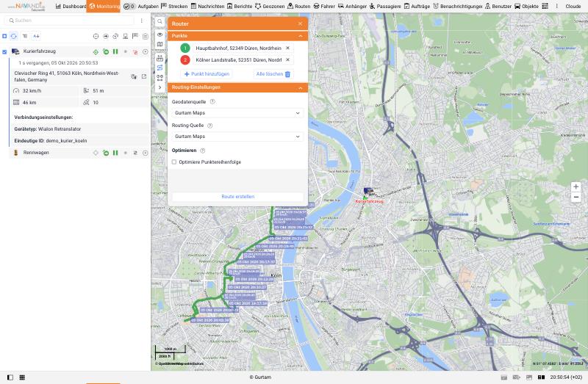The width and height of the screenshot is (588, 384).
Task: Remove the Kölner Landstraße route point
Action: [287, 59]
